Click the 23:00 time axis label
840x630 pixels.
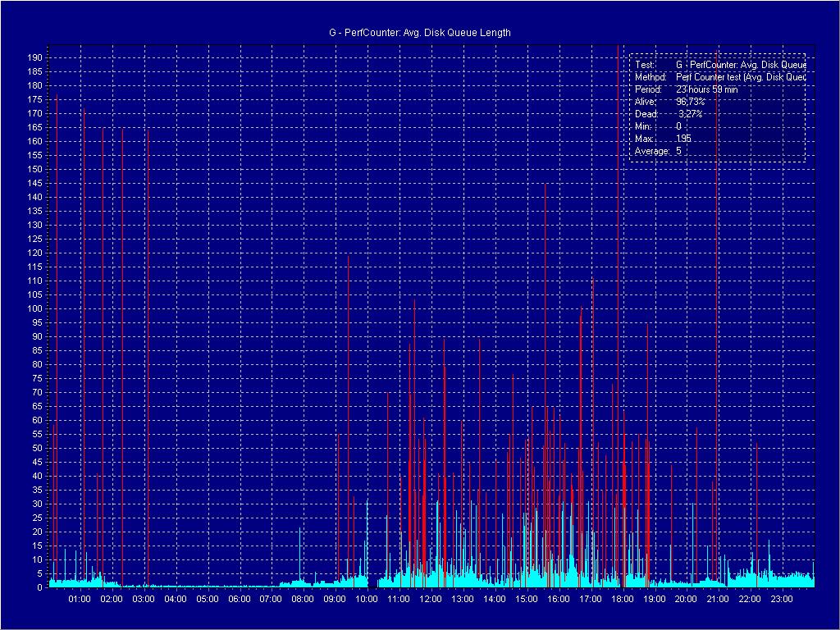pos(781,600)
